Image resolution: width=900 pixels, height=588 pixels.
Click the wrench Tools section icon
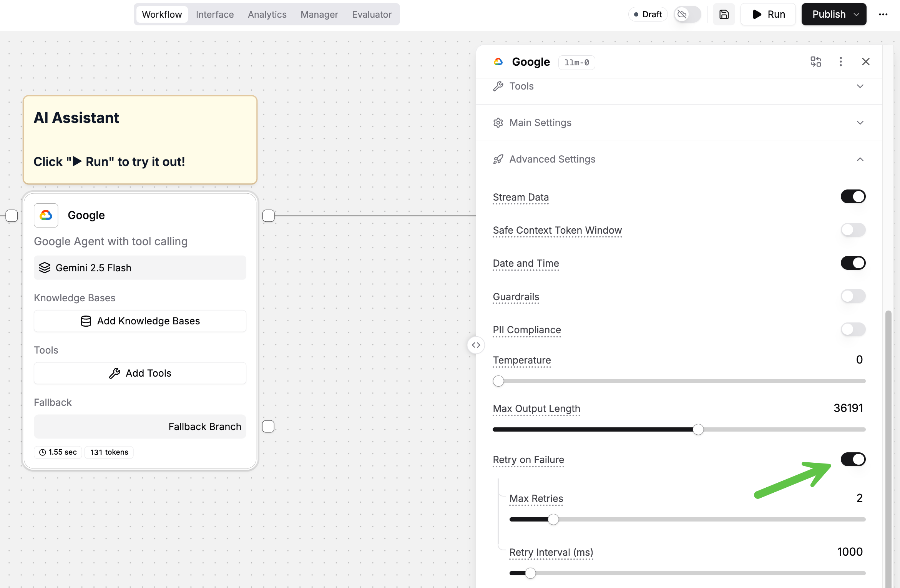pos(498,86)
